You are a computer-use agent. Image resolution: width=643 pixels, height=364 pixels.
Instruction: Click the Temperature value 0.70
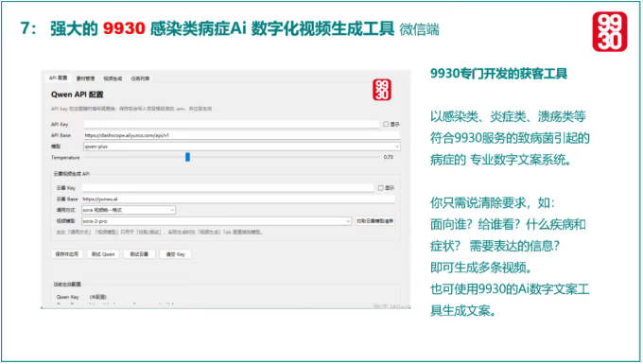tap(389, 157)
